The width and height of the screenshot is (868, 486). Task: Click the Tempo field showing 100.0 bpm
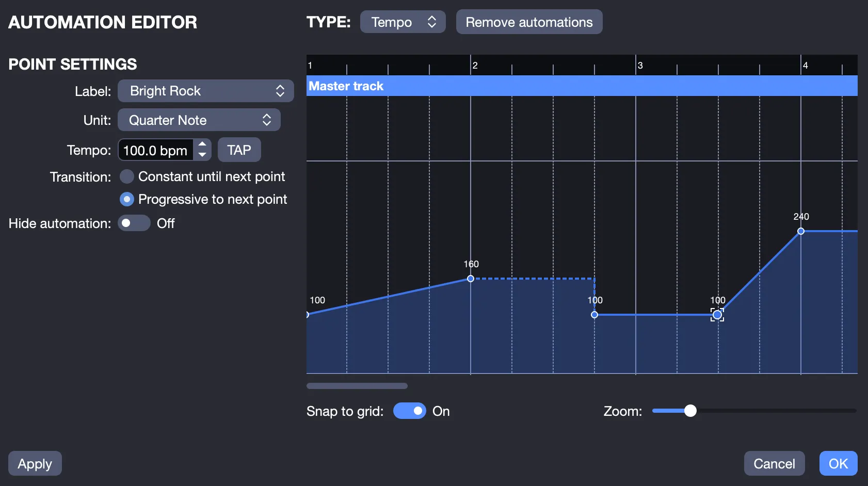[x=155, y=150]
